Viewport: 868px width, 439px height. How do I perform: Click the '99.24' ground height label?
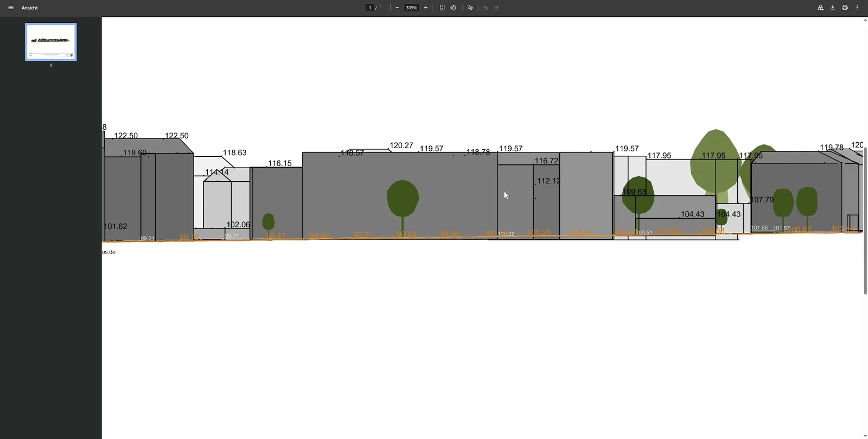[x=148, y=238]
